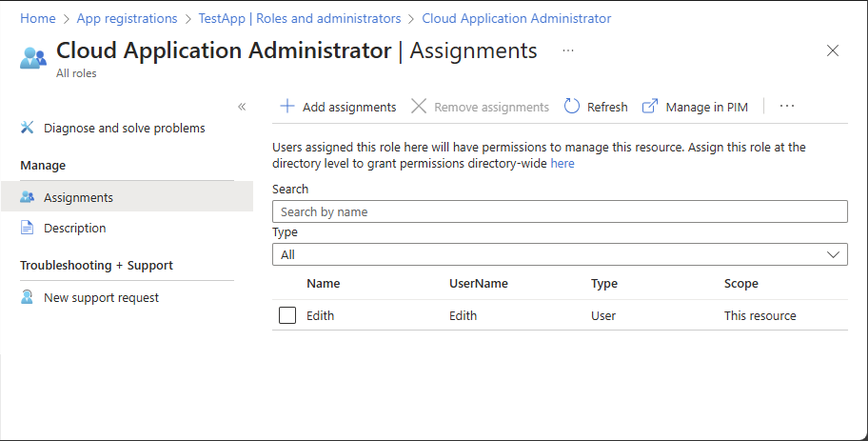Select Description in the Manage menu
868x441 pixels.
[75, 228]
